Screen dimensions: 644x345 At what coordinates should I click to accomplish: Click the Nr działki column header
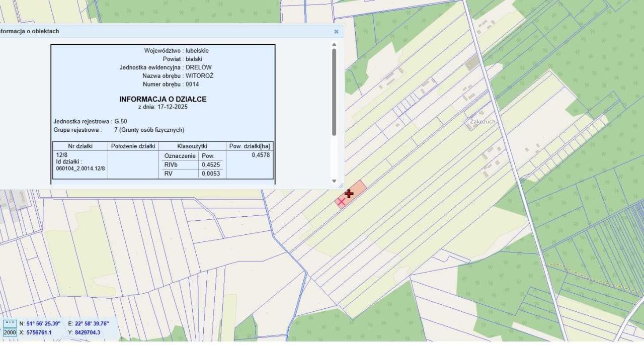click(x=80, y=146)
